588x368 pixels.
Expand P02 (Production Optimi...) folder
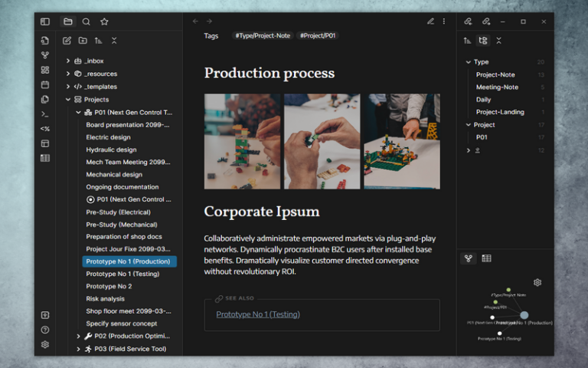pos(78,337)
